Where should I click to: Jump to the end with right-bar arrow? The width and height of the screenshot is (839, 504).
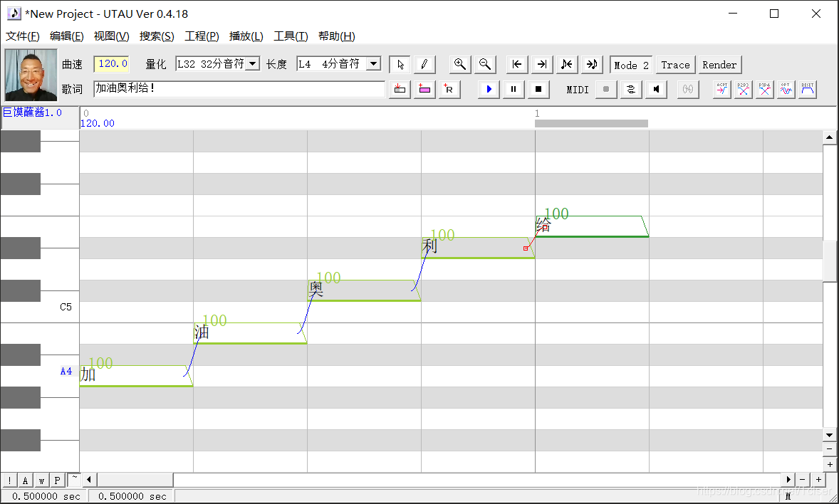tap(542, 65)
